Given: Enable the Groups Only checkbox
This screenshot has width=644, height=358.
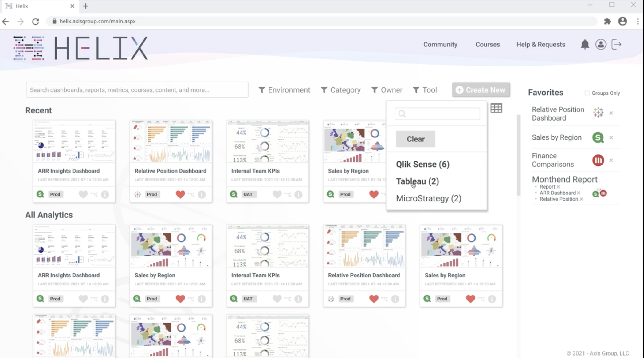Looking at the screenshot, I should 587,93.
